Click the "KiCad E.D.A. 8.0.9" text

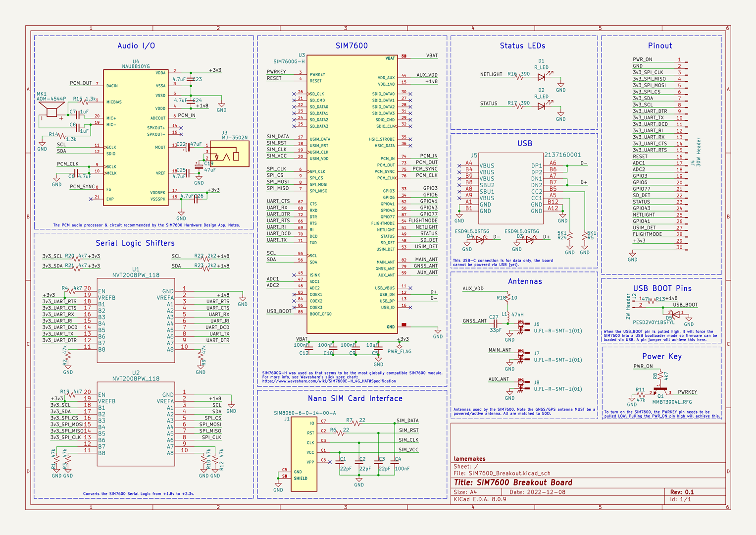pos(480,499)
